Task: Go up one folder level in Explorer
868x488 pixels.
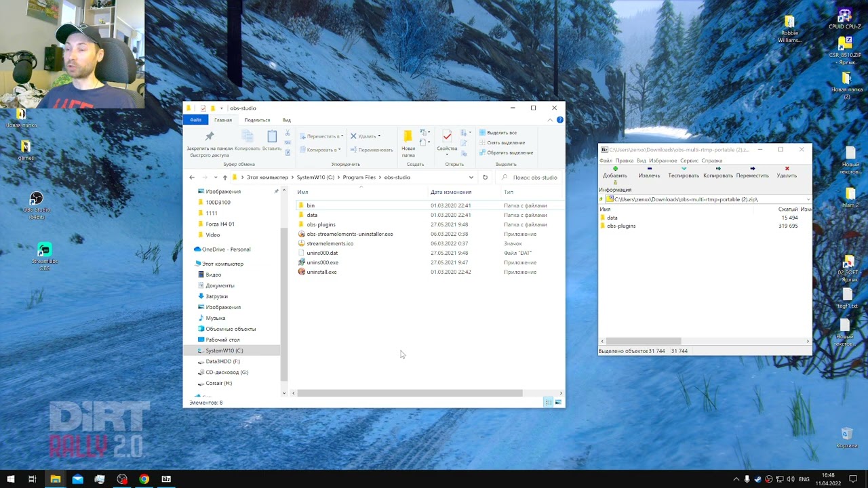Action: tap(225, 178)
